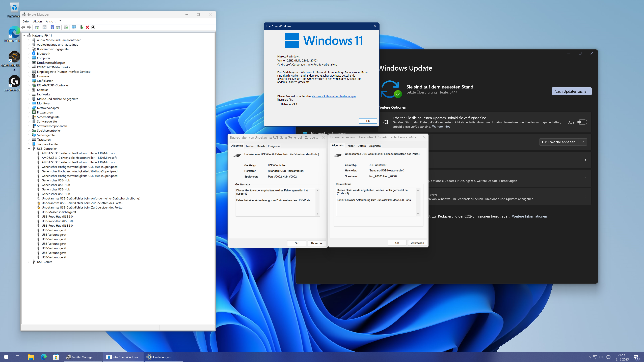Expand the Tastaturen category
644x362 pixels.
tap(29, 140)
